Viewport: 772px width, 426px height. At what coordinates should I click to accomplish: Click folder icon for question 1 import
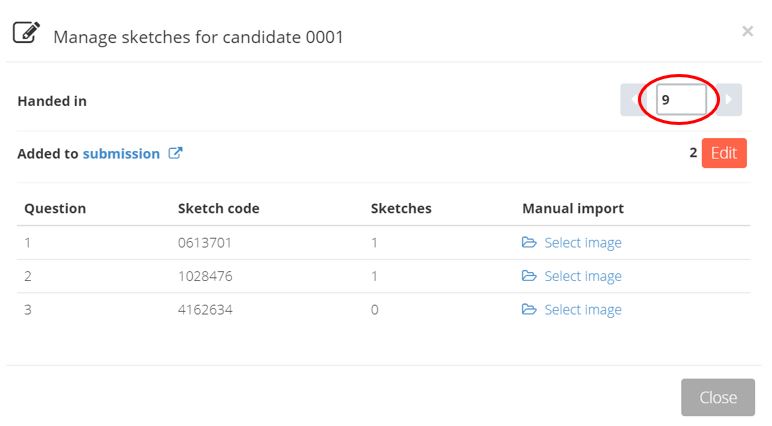pyautogui.click(x=529, y=242)
